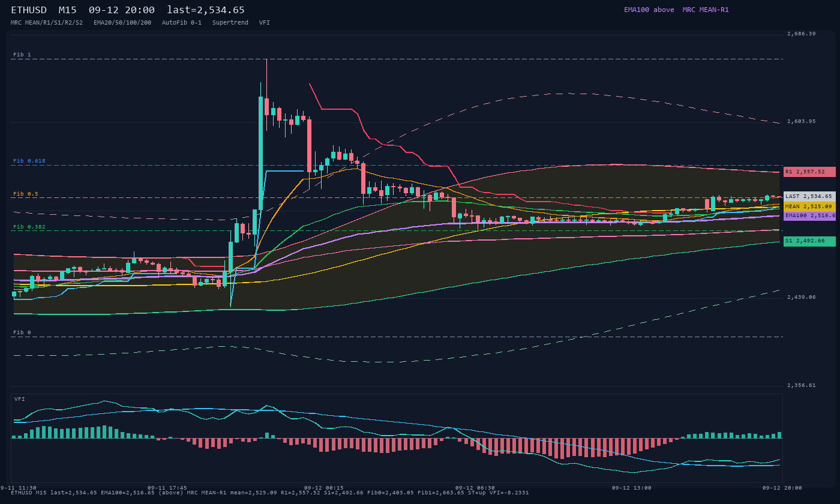Click the LAST 2,534.65 price tag

pos(809,196)
